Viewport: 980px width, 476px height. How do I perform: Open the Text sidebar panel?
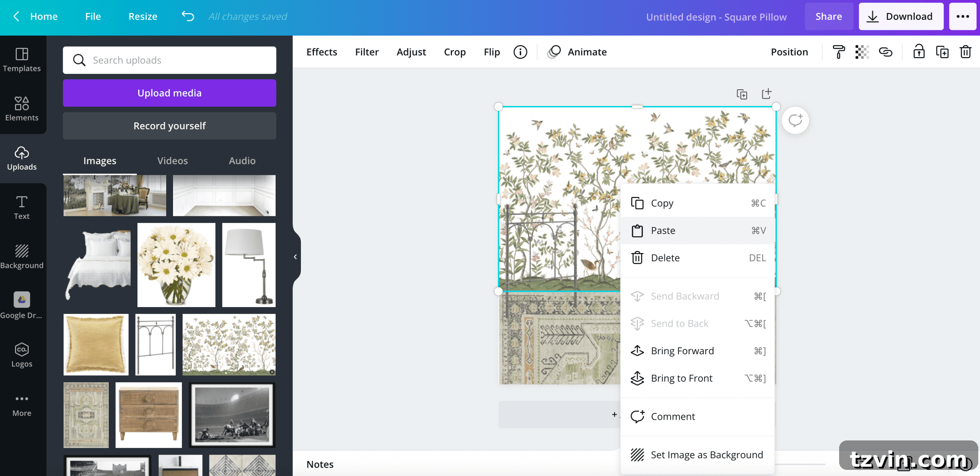22,208
